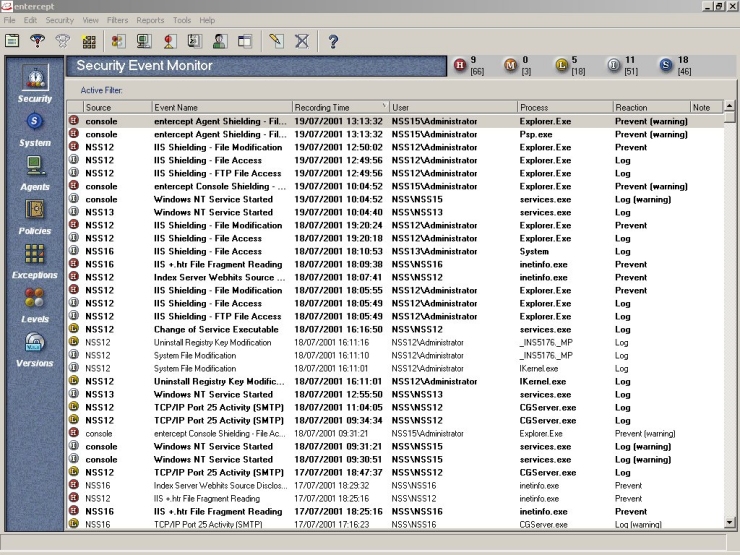This screenshot has width=740, height=555.
Task: Click the System S counter icon
Action: pos(665,65)
